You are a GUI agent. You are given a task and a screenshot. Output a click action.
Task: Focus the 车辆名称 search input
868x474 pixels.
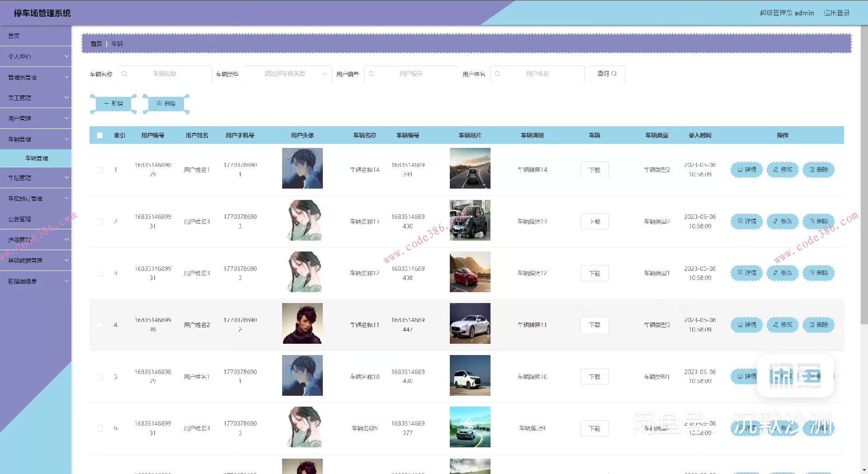pos(165,74)
